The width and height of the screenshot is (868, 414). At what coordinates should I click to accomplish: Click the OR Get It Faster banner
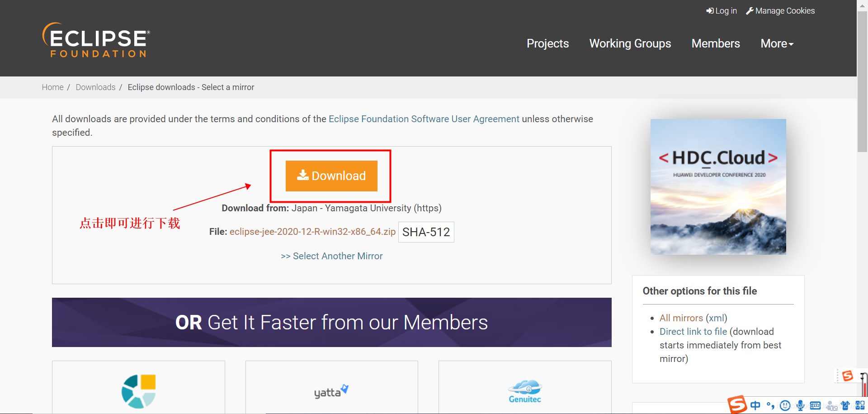pos(332,323)
